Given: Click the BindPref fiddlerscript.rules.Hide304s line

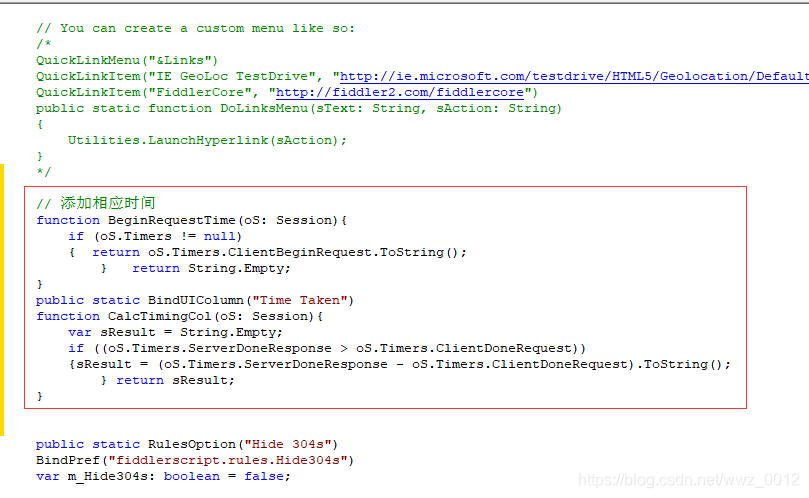Looking at the screenshot, I should pos(195,460).
